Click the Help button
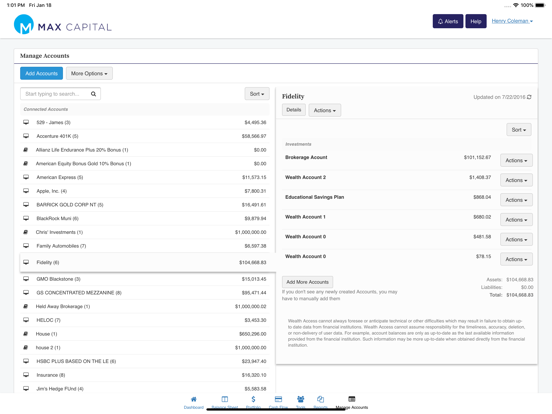Viewport: 552px width, 414px height. (x=476, y=21)
